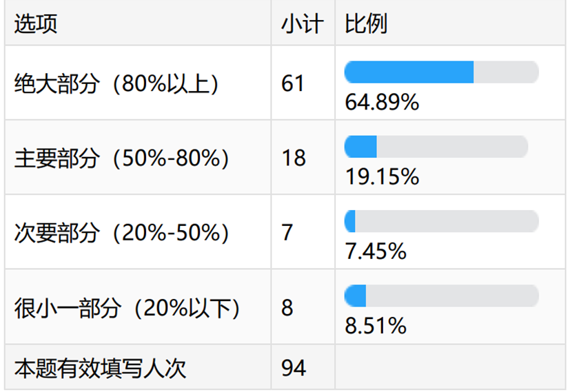Click the 本题有效填写人次 footer label
Image resolution: width=570 pixels, height=392 pixels.
(x=100, y=369)
